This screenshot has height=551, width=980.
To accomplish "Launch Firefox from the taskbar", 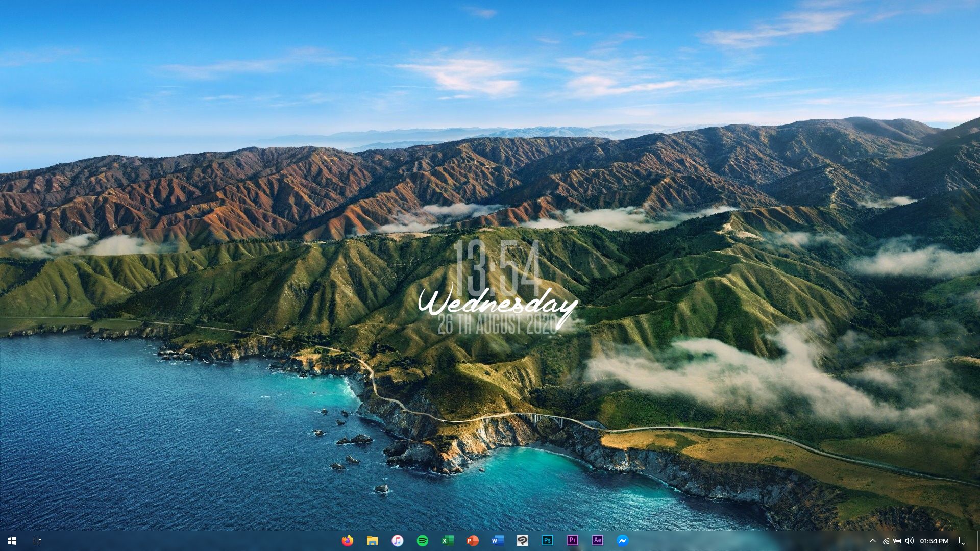I will point(348,541).
